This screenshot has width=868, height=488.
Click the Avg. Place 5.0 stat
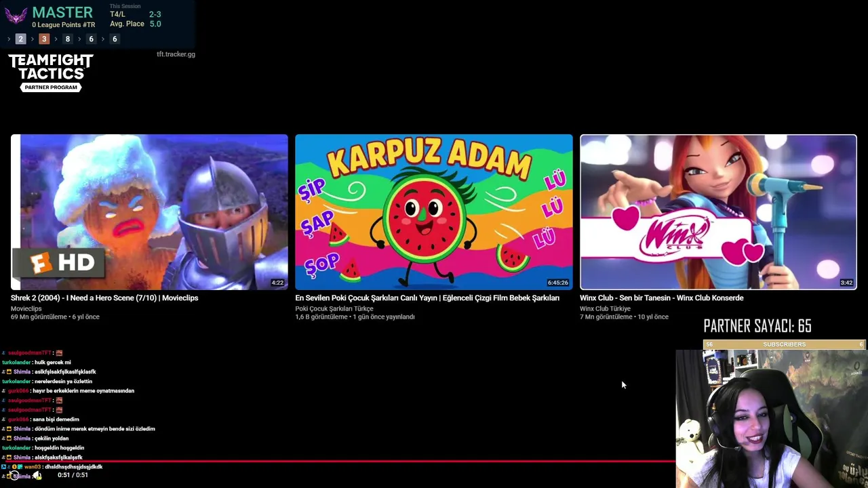136,24
